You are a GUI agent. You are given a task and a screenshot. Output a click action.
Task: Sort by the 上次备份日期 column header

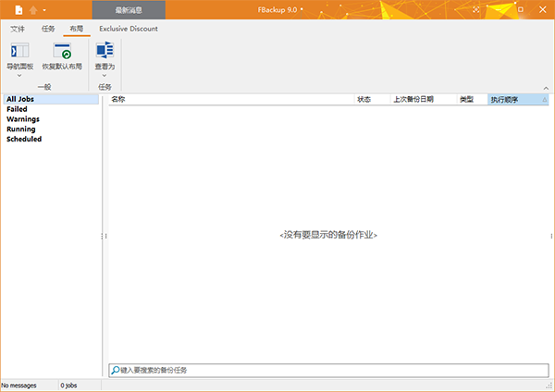tap(424, 100)
